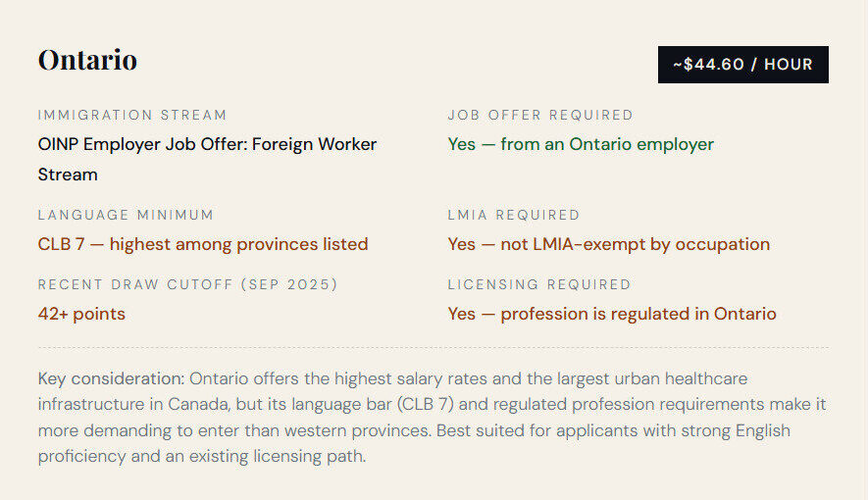Click the Licensing Required label
The height and width of the screenshot is (500, 868).
pos(539,284)
